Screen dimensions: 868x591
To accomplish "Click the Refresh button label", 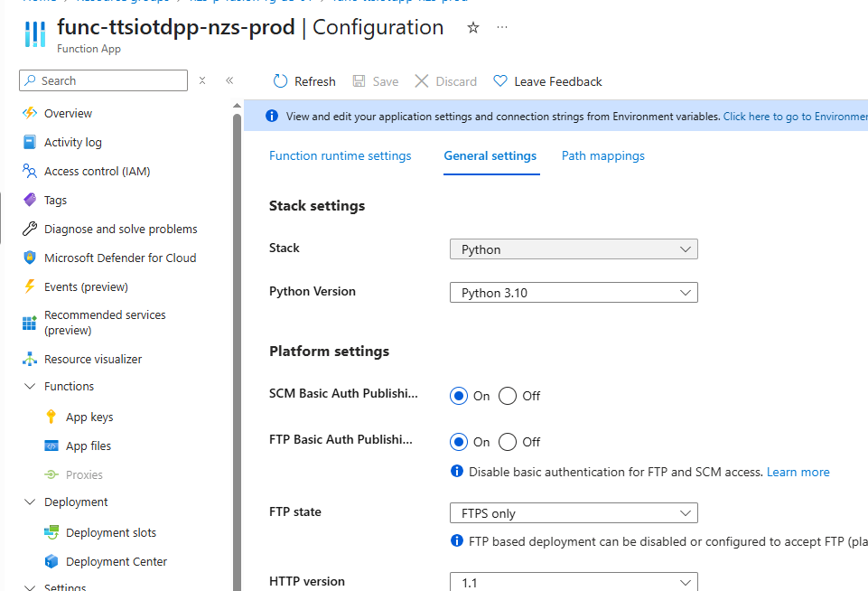I will (x=315, y=81).
